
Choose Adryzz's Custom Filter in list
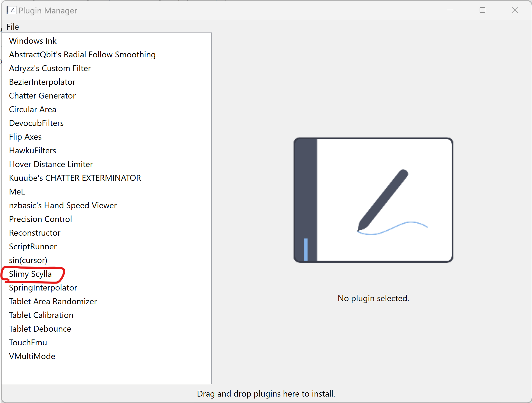point(50,68)
